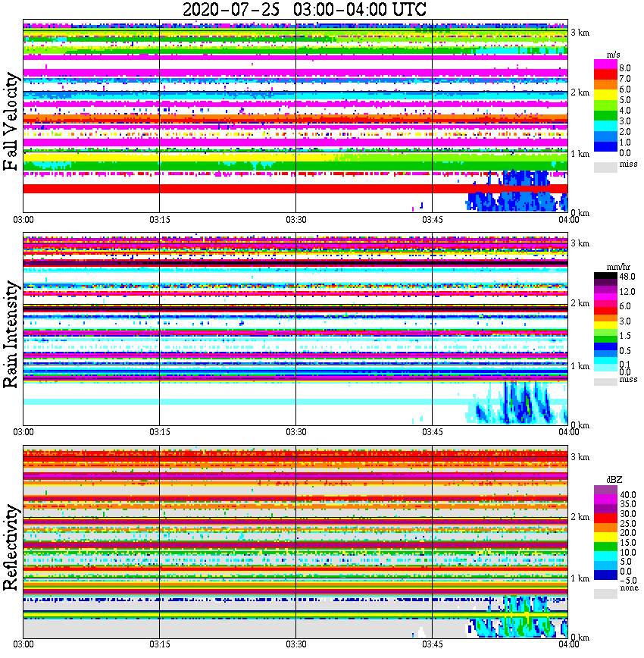Click the '03:00' time label under Reflectivity
644x658 pixels.
[23, 644]
